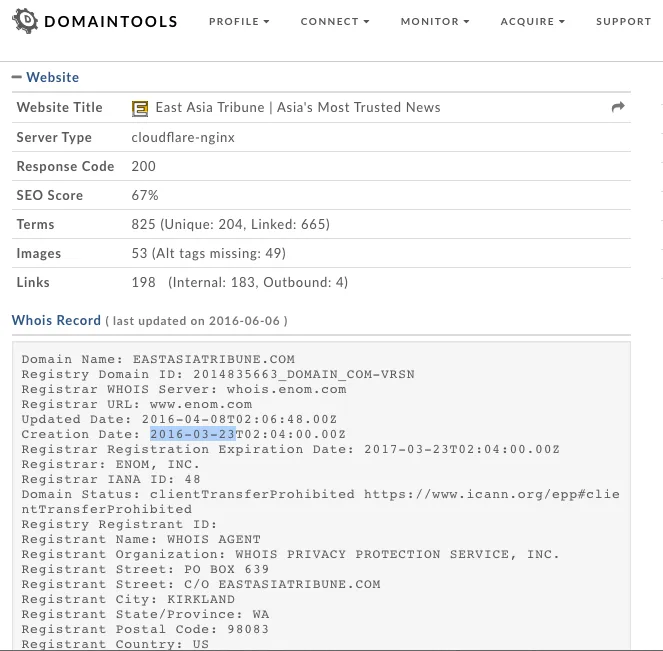Click the Website section heading
This screenshot has height=651, width=663.
[x=52, y=77]
